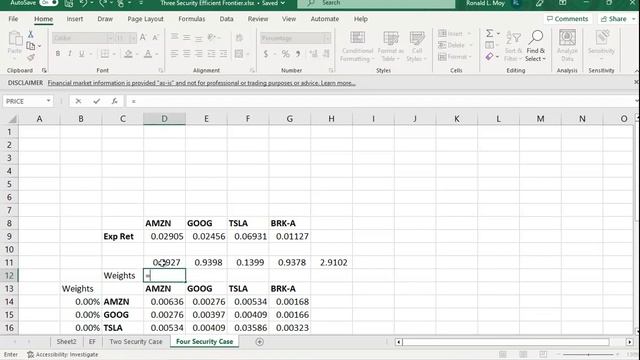Click the Format Painter brush icon
The height and width of the screenshot is (360, 640).
point(31,58)
